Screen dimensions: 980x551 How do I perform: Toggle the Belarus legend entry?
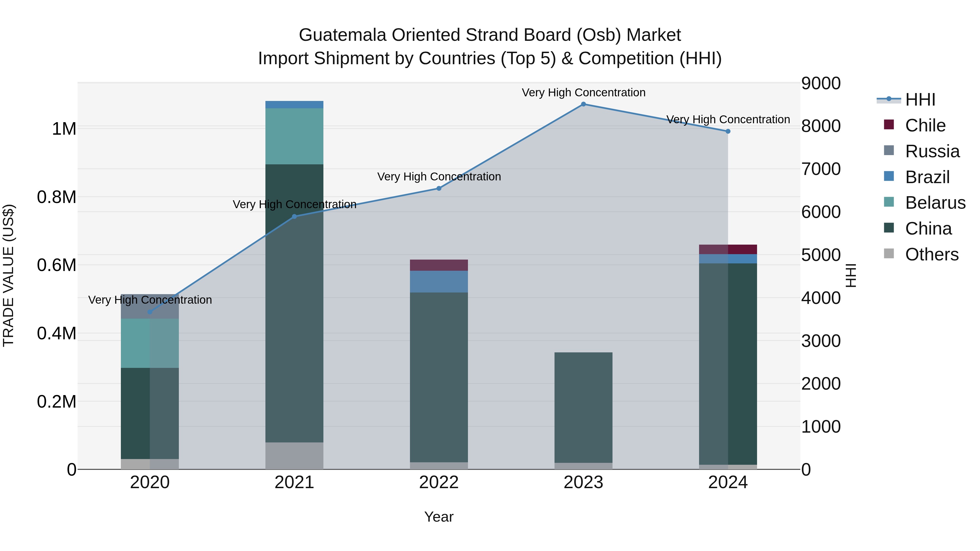pos(924,203)
